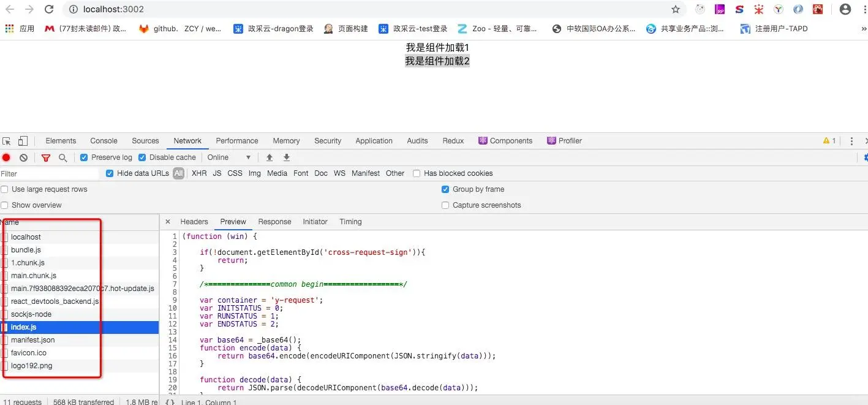Close the request details pane
The height and width of the screenshot is (405, 868).
coord(168,222)
